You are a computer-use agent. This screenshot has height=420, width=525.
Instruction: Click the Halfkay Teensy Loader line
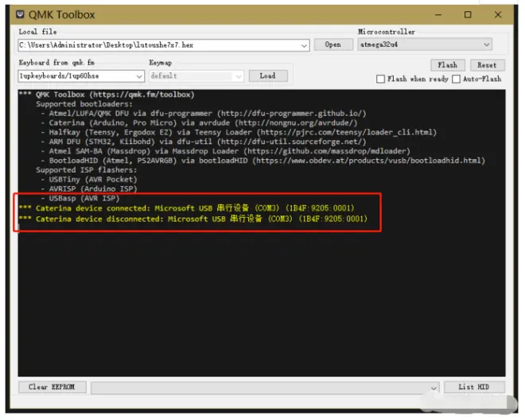(239, 132)
